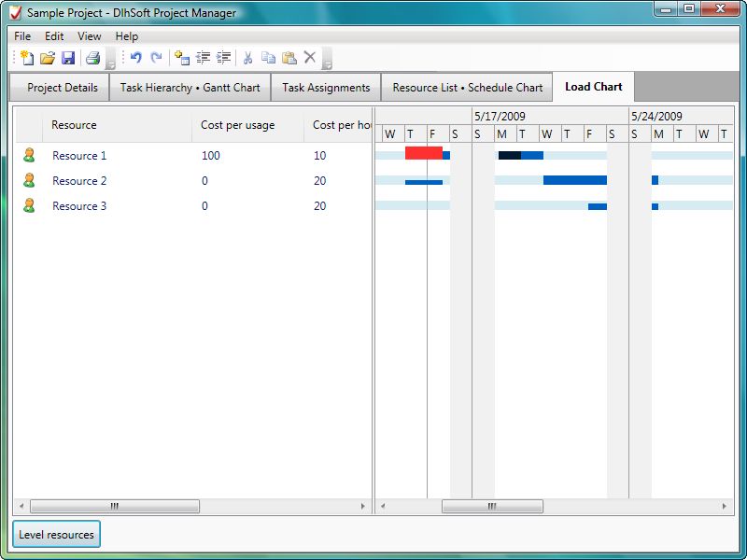Switch to the Project Details tab
Image resolution: width=747 pixels, height=560 pixels.
60,88
